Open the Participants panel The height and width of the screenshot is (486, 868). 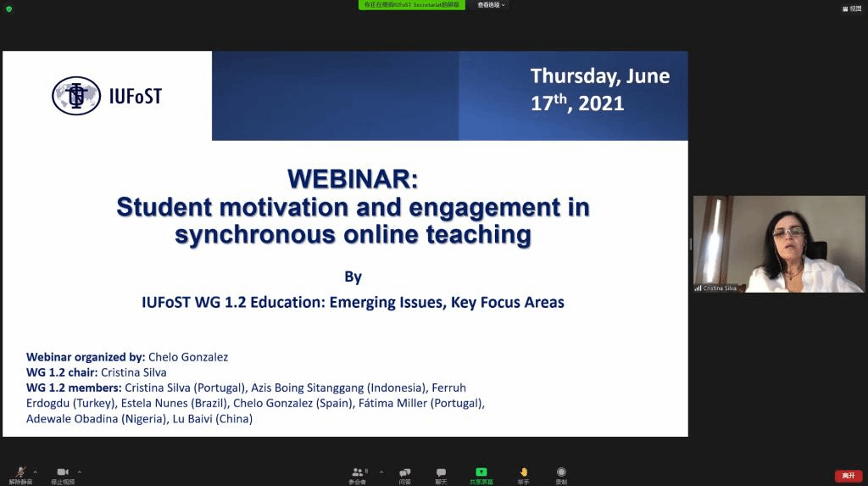point(358,474)
